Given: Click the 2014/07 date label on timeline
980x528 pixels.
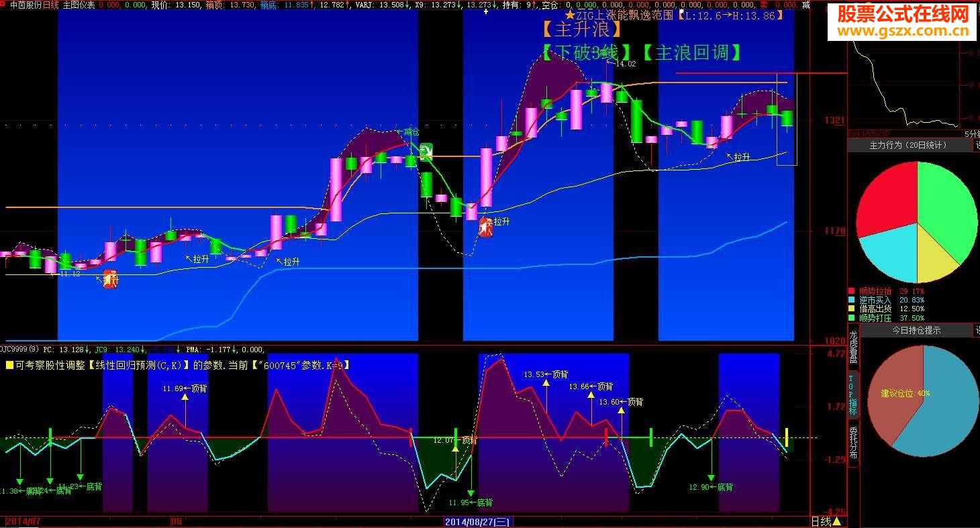Looking at the screenshot, I should pos(22,521).
